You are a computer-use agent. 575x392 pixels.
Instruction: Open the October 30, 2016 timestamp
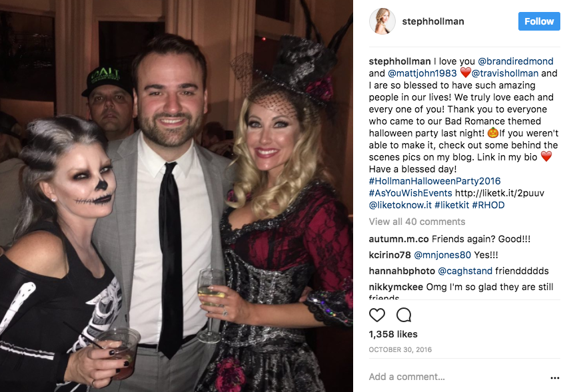[x=400, y=350]
